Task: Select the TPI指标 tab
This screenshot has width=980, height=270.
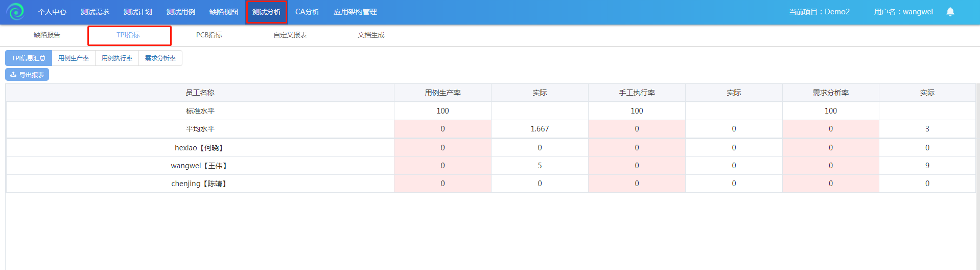Action: tap(128, 35)
